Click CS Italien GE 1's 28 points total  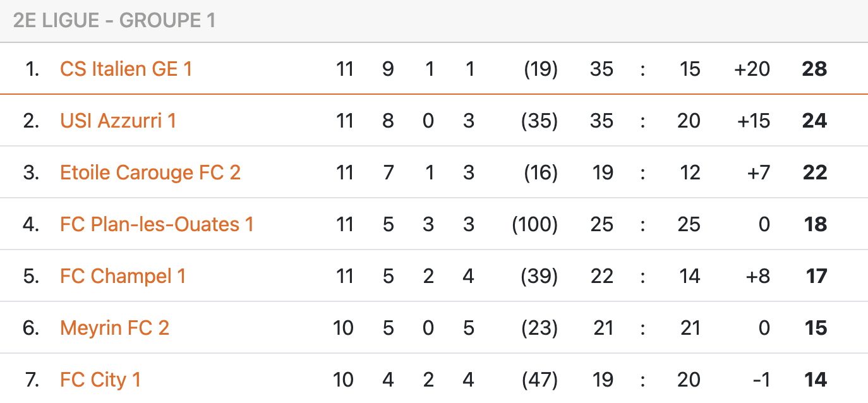[x=814, y=69]
